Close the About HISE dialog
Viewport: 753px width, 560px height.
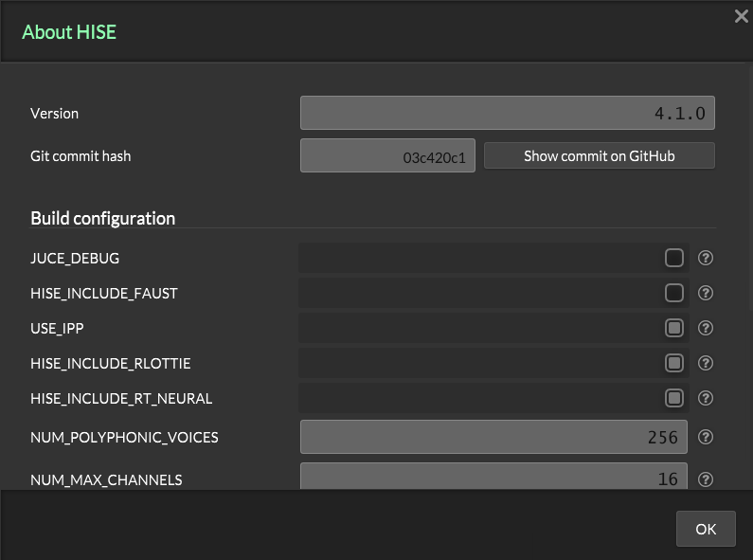(x=741, y=16)
